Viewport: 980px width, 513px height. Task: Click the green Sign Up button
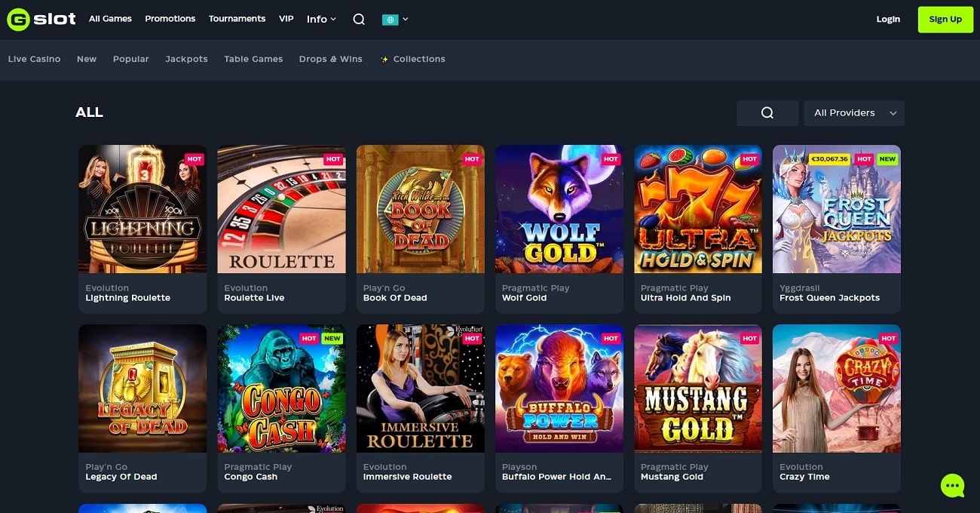945,20
